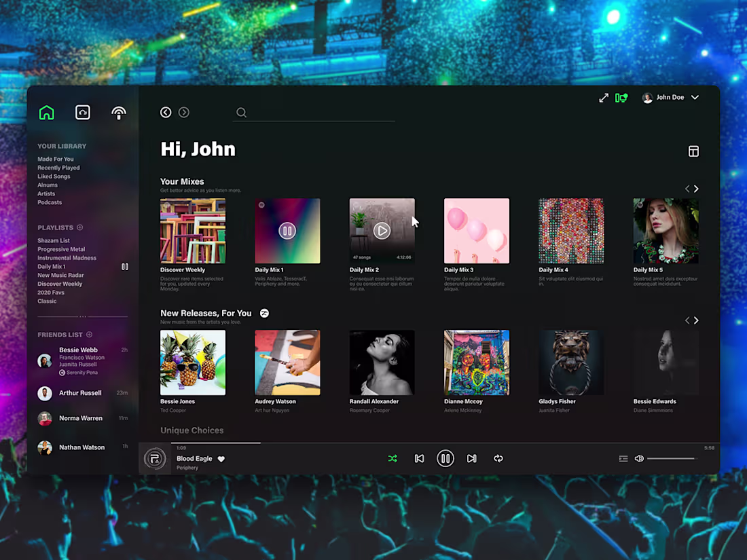Open the Discover Weekly playlist thumbnail
This screenshot has height=560, width=747.
pos(193,231)
